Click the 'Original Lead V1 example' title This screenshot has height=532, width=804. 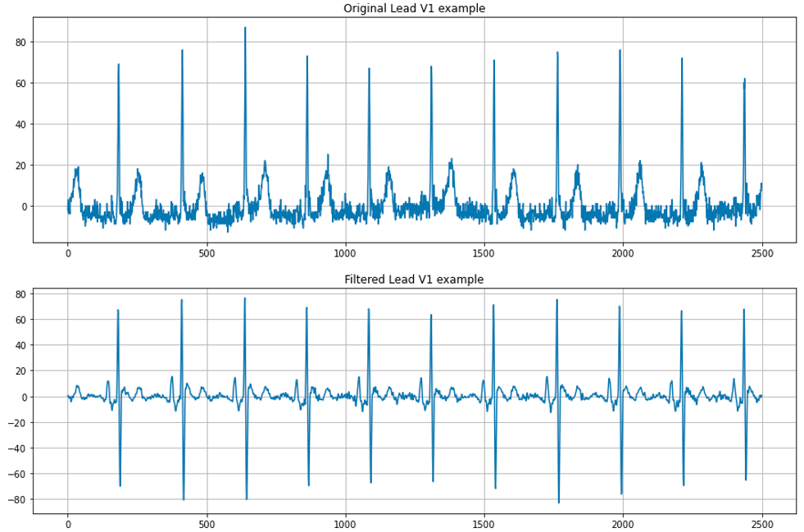pyautogui.click(x=414, y=8)
